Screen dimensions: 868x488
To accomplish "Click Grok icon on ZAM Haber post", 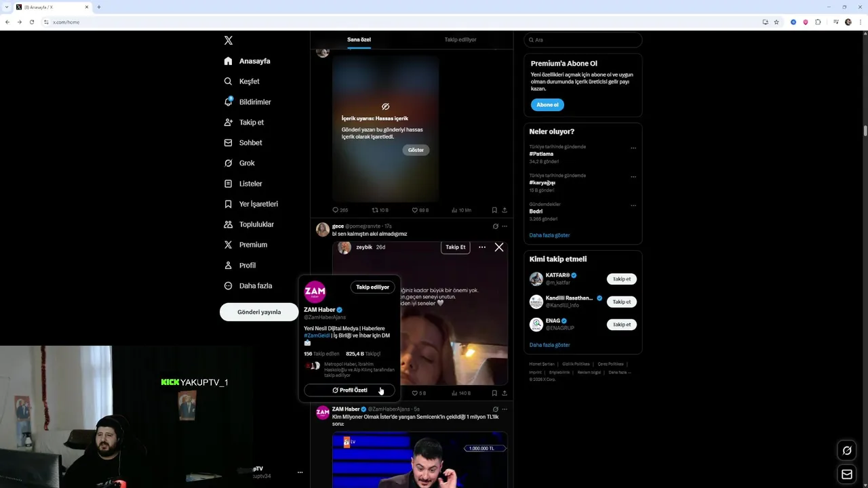I will pyautogui.click(x=495, y=409).
